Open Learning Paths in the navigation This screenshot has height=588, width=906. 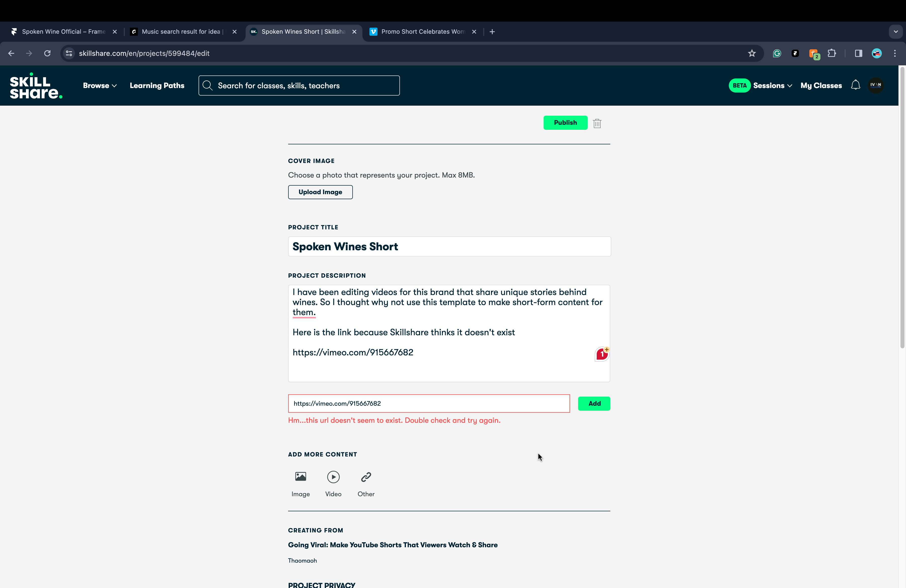(x=157, y=86)
